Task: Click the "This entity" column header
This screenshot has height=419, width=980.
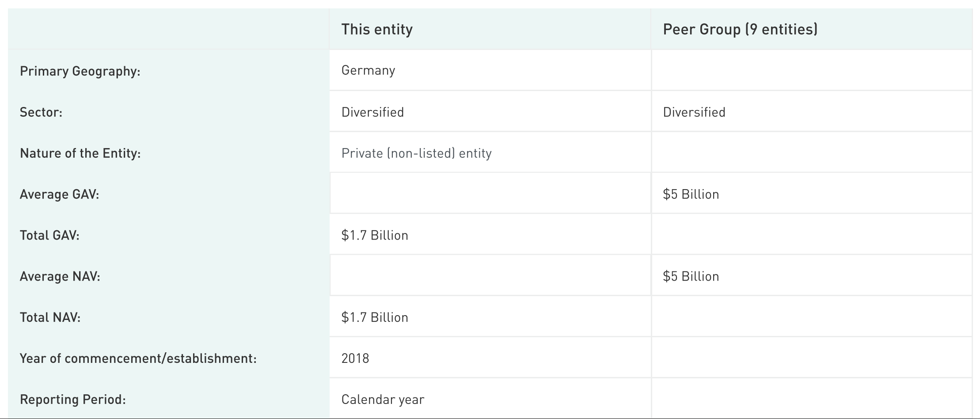Action: click(377, 29)
